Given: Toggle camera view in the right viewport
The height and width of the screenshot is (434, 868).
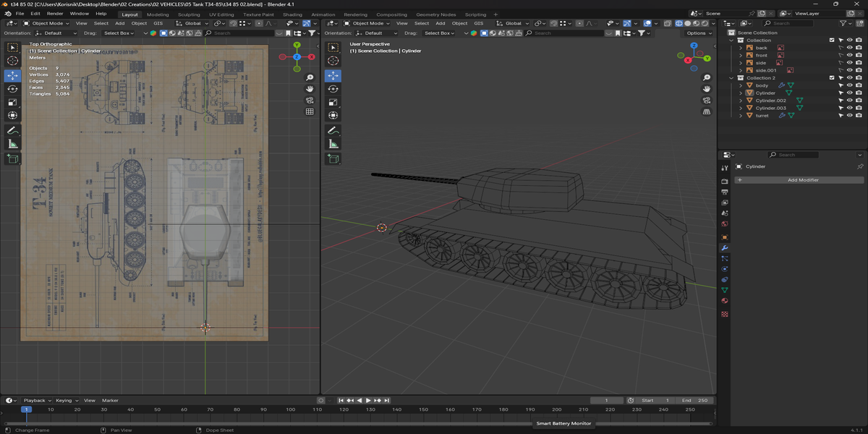Looking at the screenshot, I should (707, 101).
